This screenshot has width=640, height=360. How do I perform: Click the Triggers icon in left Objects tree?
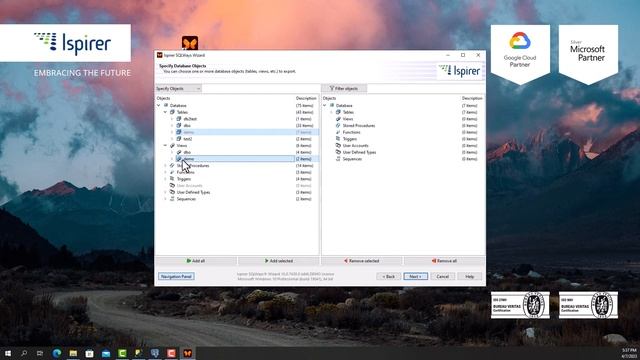172,179
